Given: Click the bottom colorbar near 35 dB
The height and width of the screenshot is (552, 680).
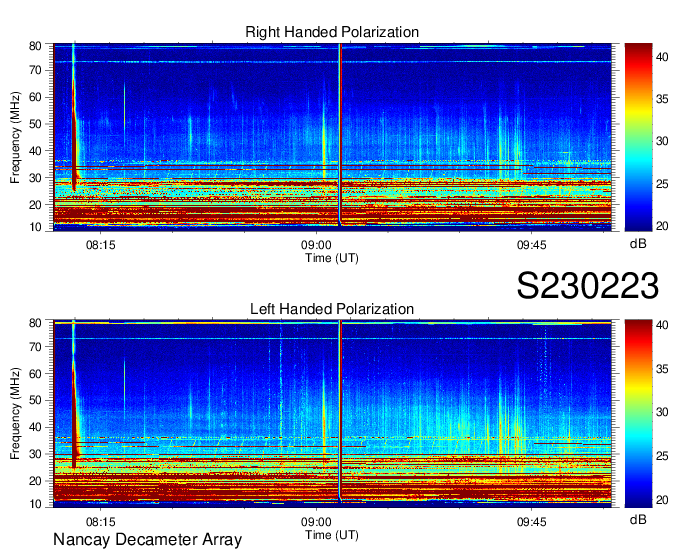Looking at the screenshot, I should coord(638,369).
